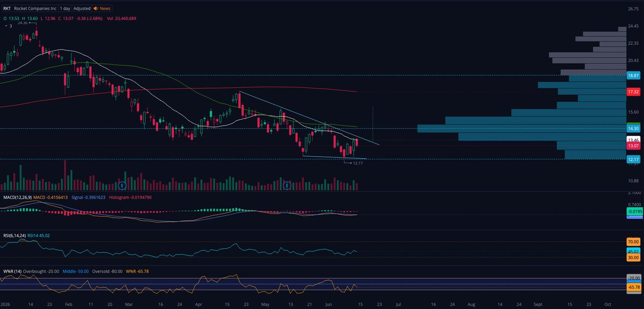644x309 pixels.
Task: Click the MACD -0.4156413 value
Action: 50,198
